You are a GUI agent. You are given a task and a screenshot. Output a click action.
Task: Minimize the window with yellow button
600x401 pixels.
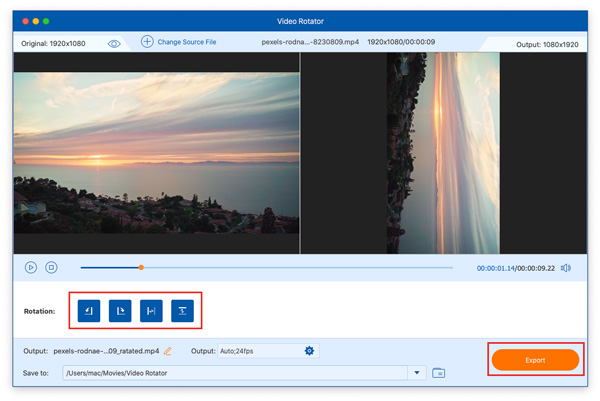point(36,21)
